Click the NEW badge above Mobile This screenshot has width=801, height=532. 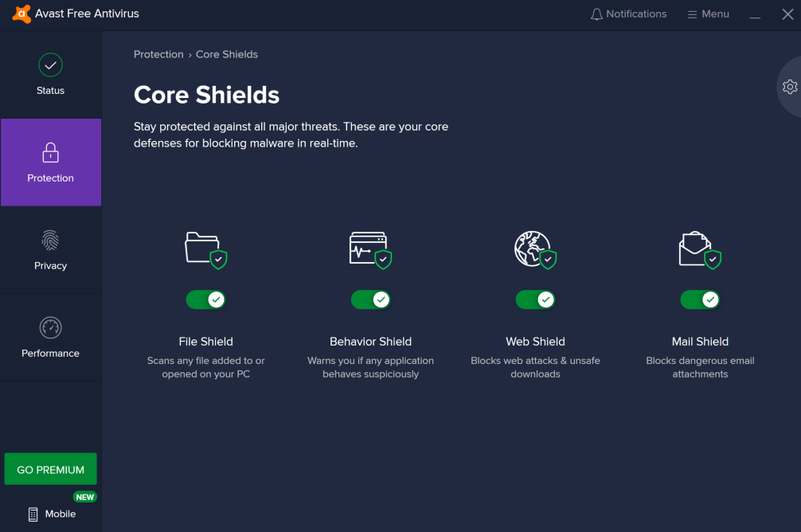pos(84,497)
